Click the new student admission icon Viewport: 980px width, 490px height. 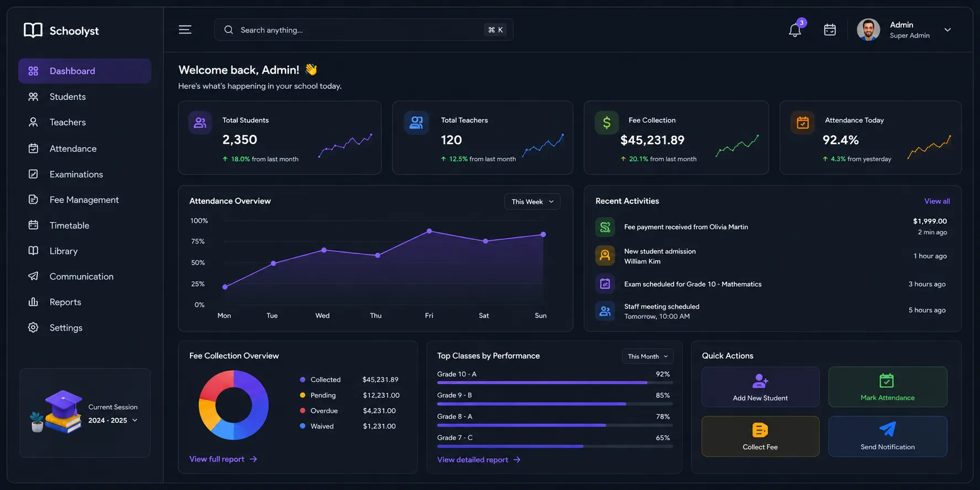[605, 255]
